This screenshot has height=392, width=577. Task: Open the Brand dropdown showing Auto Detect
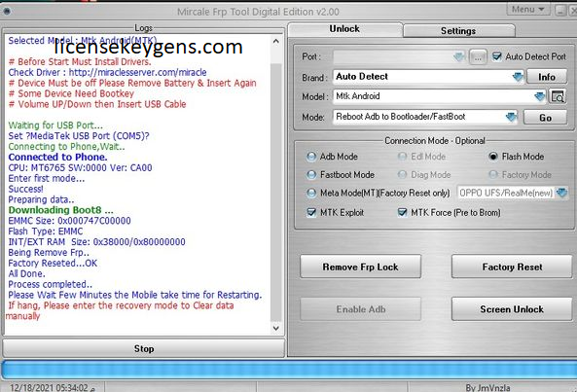518,77
